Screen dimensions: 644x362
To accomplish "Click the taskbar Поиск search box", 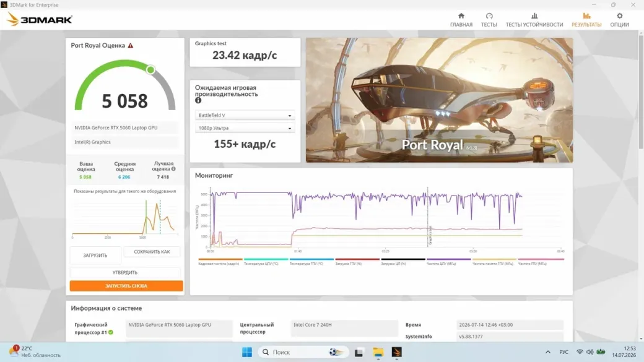I will pyautogui.click(x=303, y=352).
